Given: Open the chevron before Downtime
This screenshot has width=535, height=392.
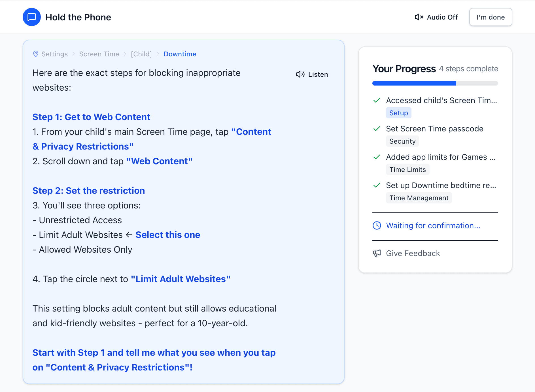Looking at the screenshot, I should (x=158, y=54).
